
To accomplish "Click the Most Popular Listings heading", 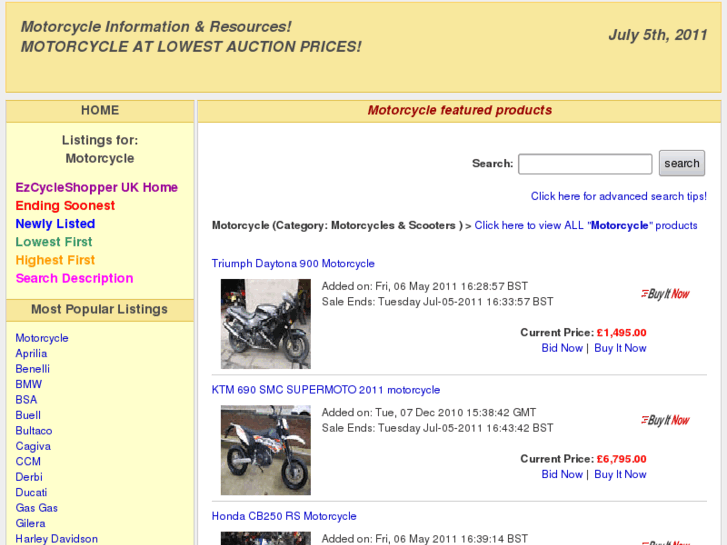I will 99,309.
